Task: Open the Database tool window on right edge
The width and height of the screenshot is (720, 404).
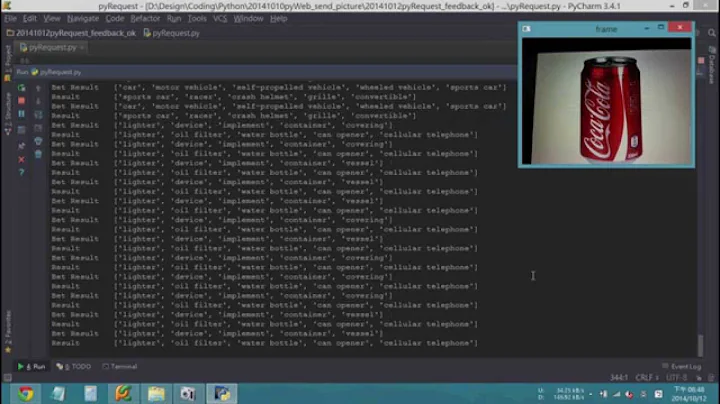Action: click(x=712, y=64)
